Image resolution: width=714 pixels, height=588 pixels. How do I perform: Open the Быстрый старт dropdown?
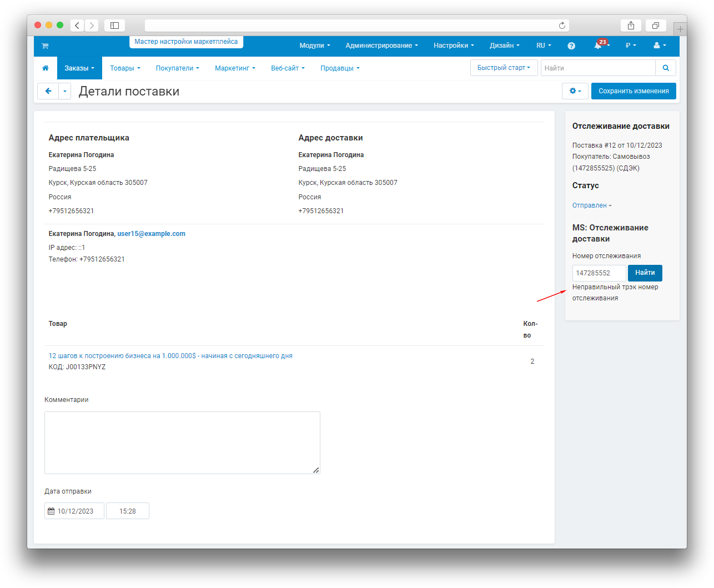pyautogui.click(x=504, y=68)
